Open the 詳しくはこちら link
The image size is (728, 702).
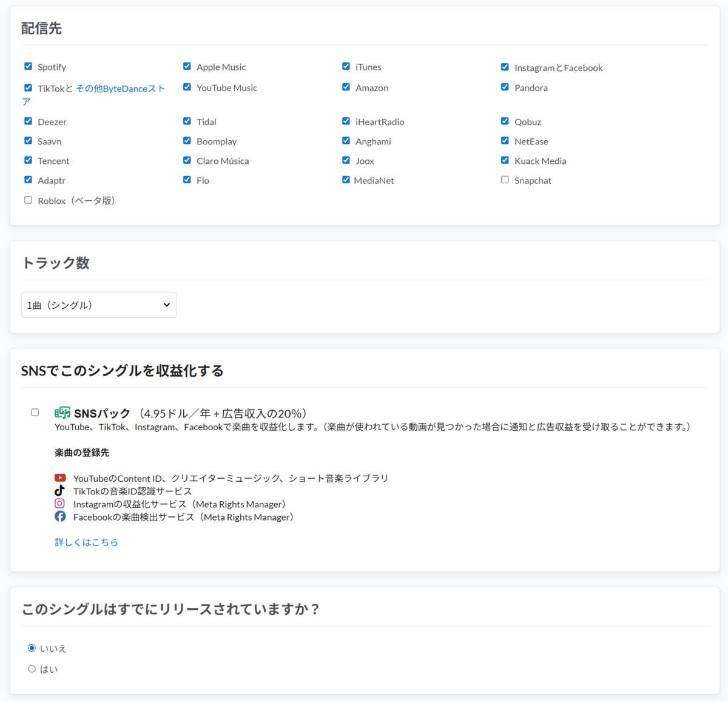(x=87, y=542)
